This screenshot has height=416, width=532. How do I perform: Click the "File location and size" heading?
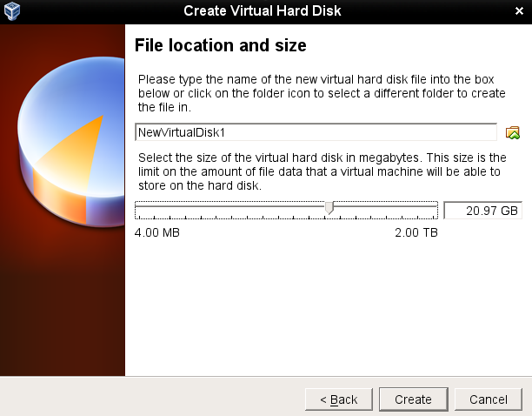coord(221,44)
